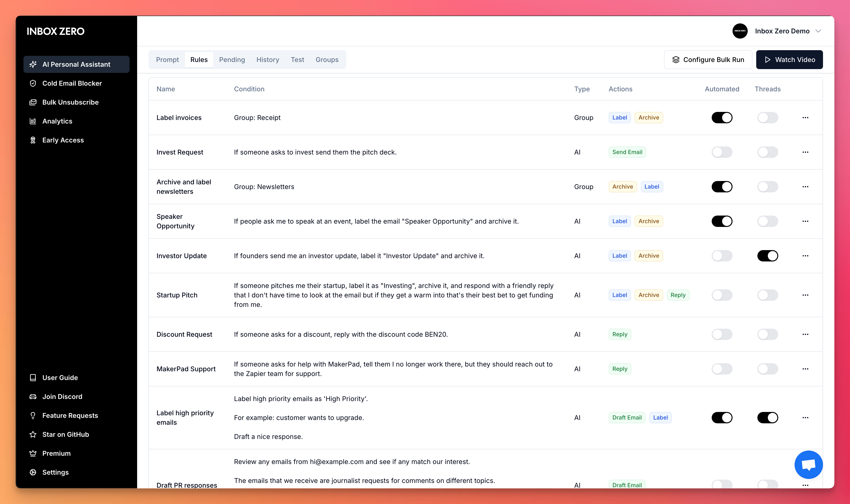Click the Configure Bulk Run button

tap(708, 60)
